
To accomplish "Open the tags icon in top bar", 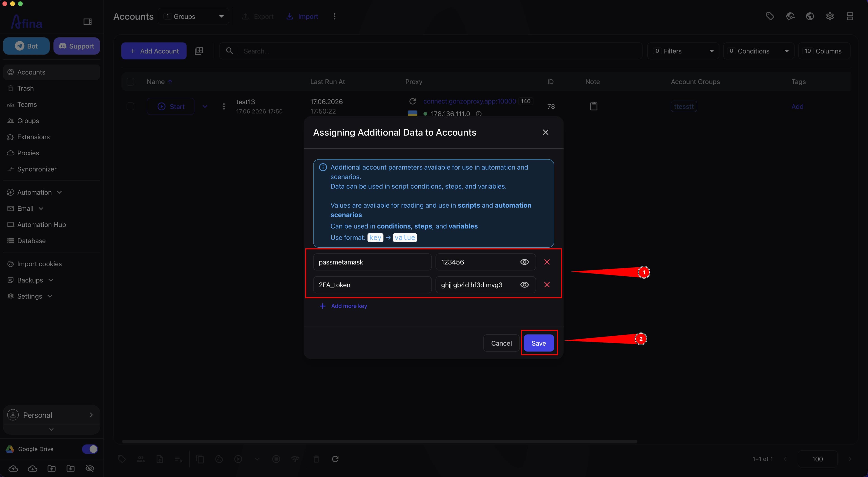I will click(770, 16).
